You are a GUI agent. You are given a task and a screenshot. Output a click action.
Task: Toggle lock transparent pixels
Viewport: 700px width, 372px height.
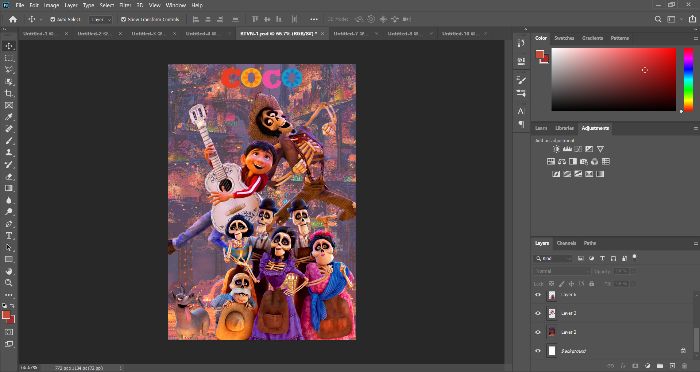[552, 284]
